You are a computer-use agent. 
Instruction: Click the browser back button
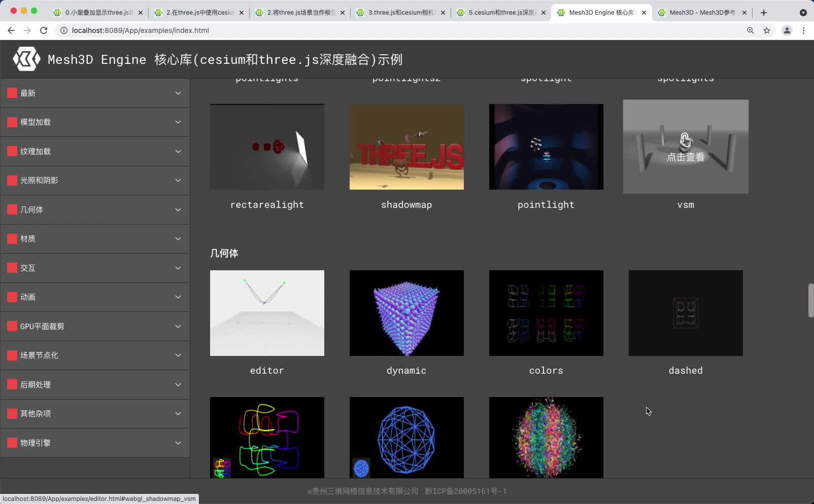point(11,30)
